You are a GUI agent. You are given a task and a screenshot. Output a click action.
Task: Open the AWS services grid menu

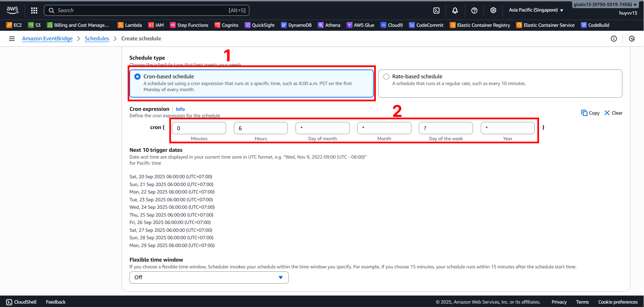(x=34, y=11)
